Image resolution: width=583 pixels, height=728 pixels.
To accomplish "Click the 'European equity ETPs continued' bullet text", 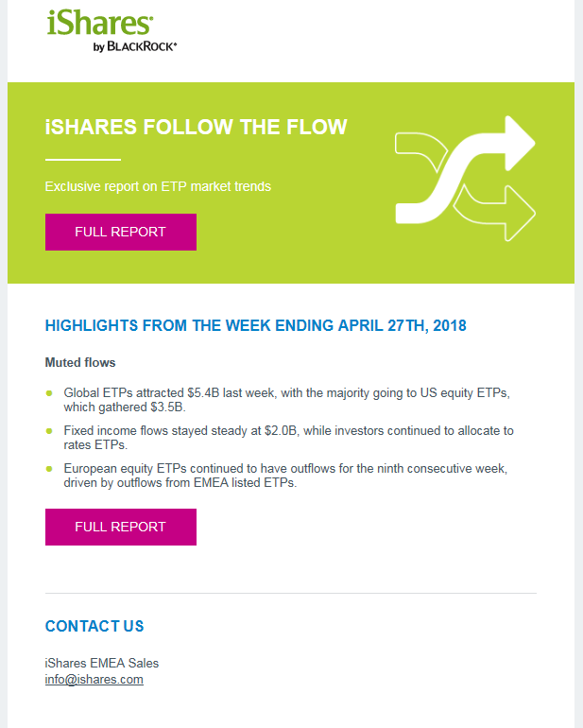I will click(x=285, y=476).
